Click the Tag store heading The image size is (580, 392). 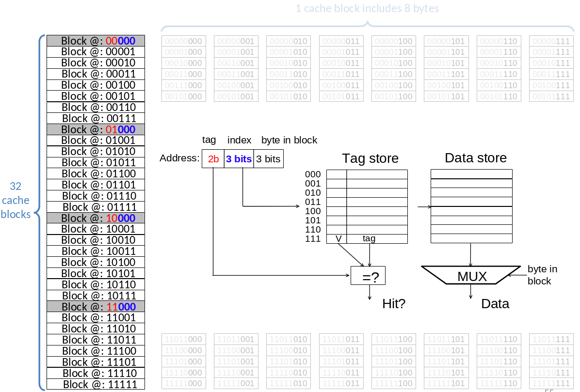[x=370, y=158]
